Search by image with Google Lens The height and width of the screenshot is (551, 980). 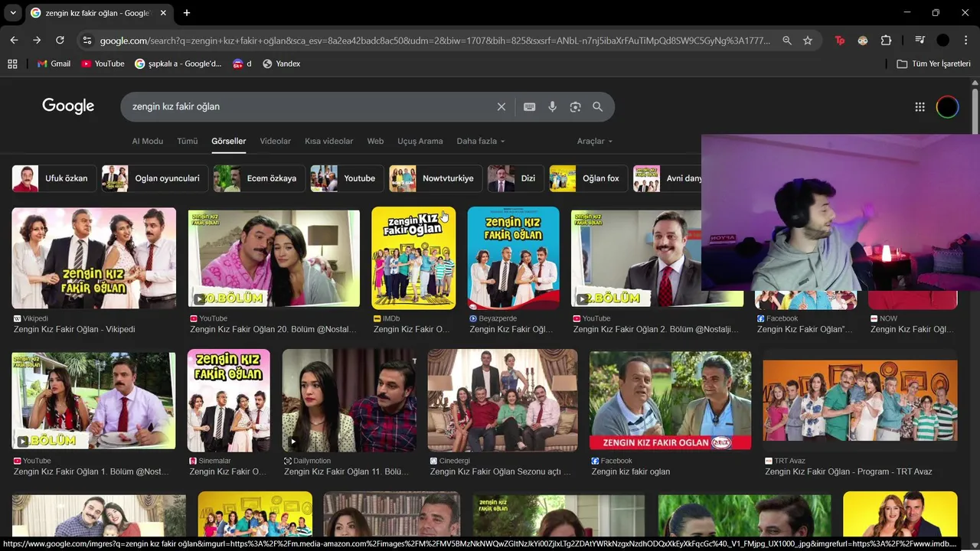[x=575, y=107]
